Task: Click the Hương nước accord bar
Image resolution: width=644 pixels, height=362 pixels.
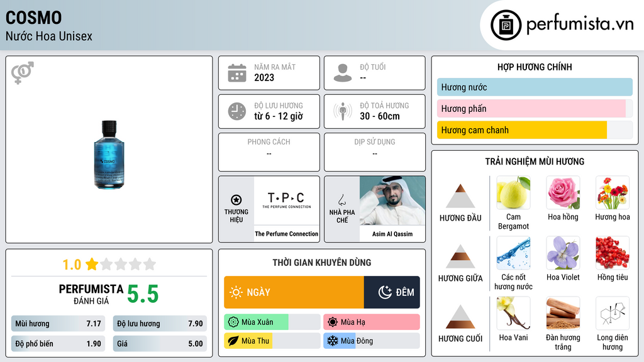Action: pos(535,87)
